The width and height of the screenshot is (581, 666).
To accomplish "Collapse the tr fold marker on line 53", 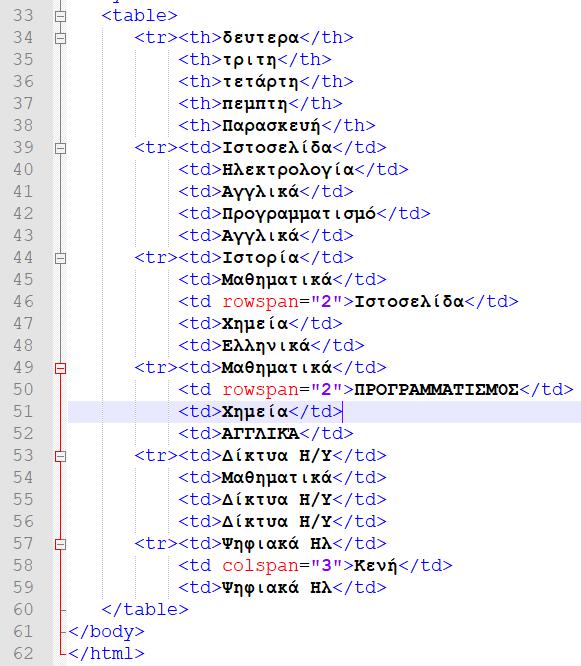I will 61,456.
